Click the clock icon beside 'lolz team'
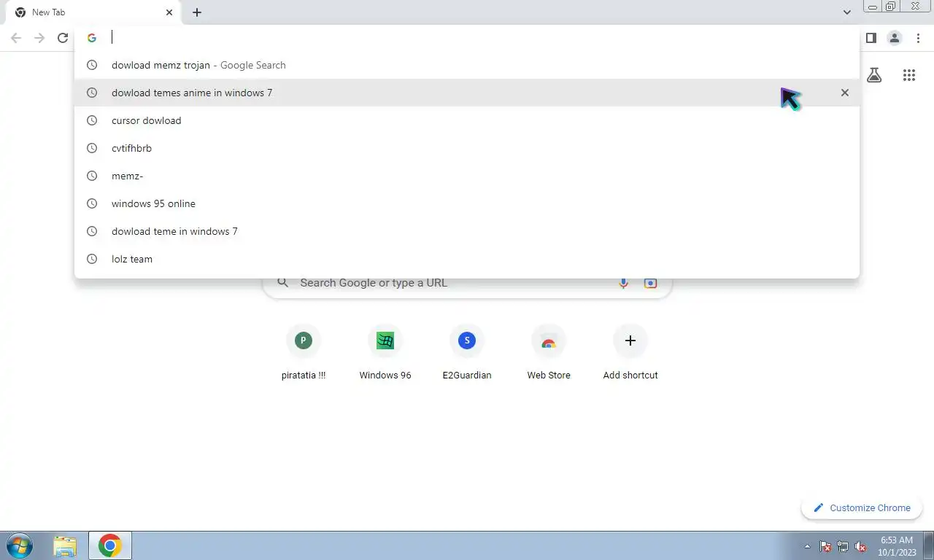This screenshot has height=560, width=934. point(92,259)
